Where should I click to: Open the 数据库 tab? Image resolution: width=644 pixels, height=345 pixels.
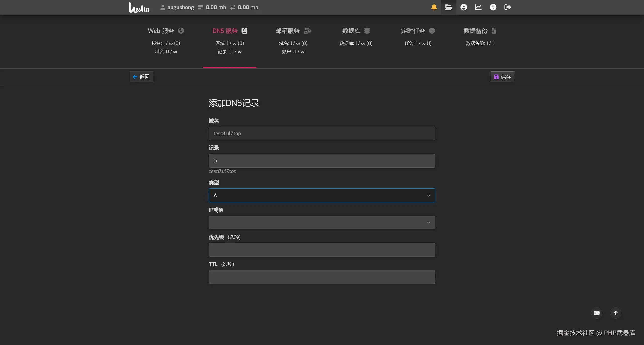click(x=356, y=31)
